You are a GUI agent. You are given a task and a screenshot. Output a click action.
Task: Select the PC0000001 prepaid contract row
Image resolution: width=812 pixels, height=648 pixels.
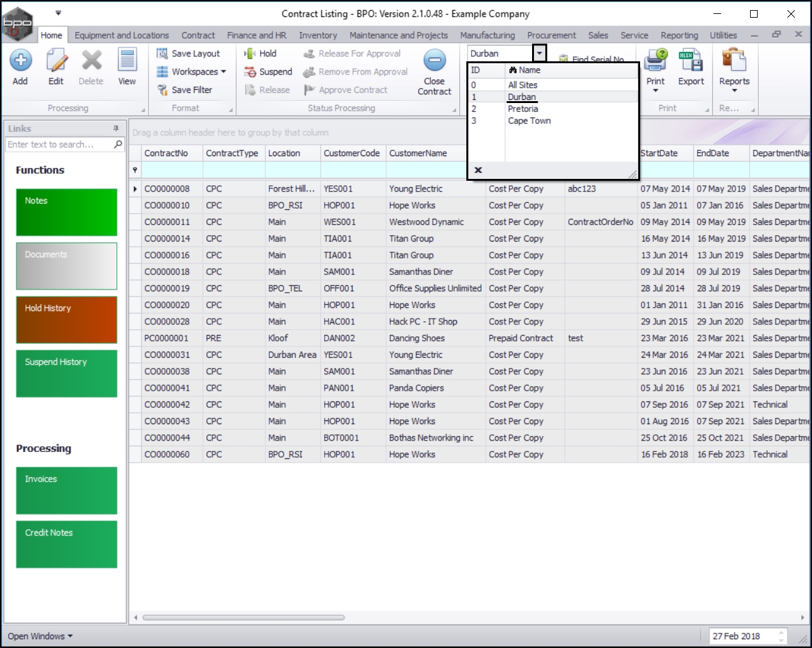pyautogui.click(x=470, y=338)
